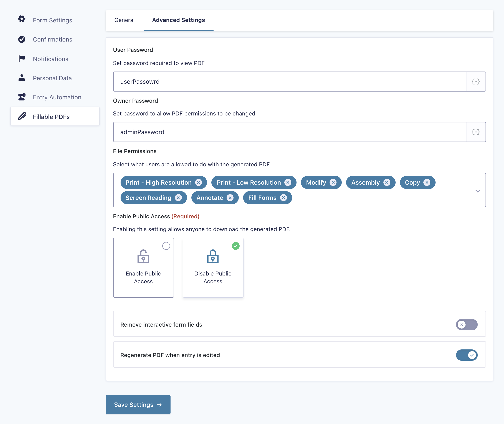Open Fillable PDFs settings

pos(55,117)
